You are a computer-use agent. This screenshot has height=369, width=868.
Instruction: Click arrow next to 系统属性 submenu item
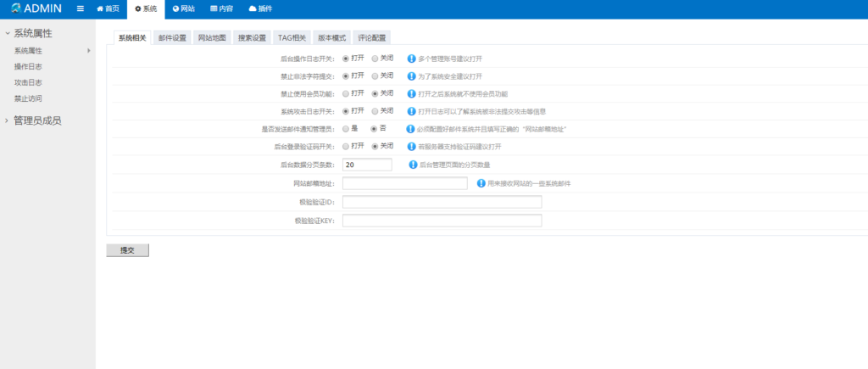(x=88, y=51)
